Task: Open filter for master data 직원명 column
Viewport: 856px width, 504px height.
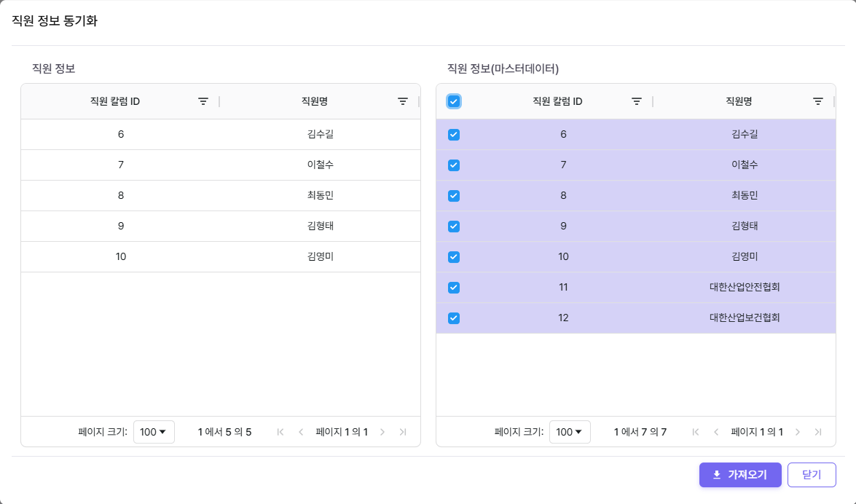Action: point(818,102)
